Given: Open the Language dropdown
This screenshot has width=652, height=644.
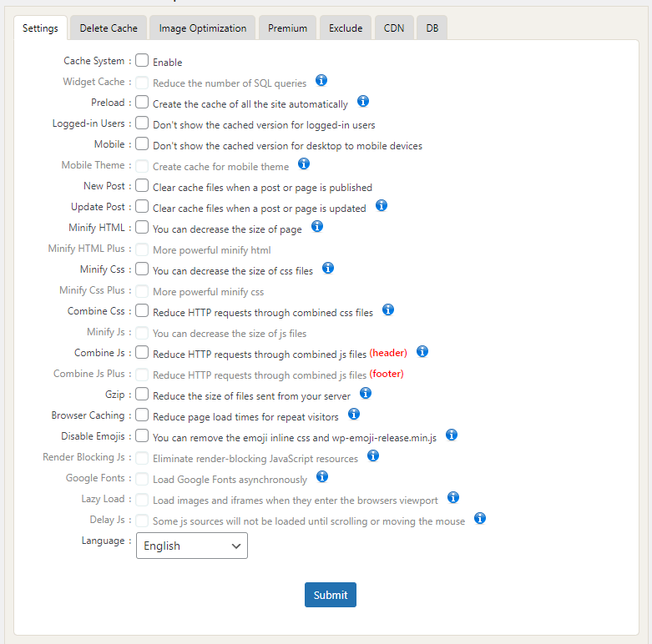Looking at the screenshot, I should click(x=192, y=546).
